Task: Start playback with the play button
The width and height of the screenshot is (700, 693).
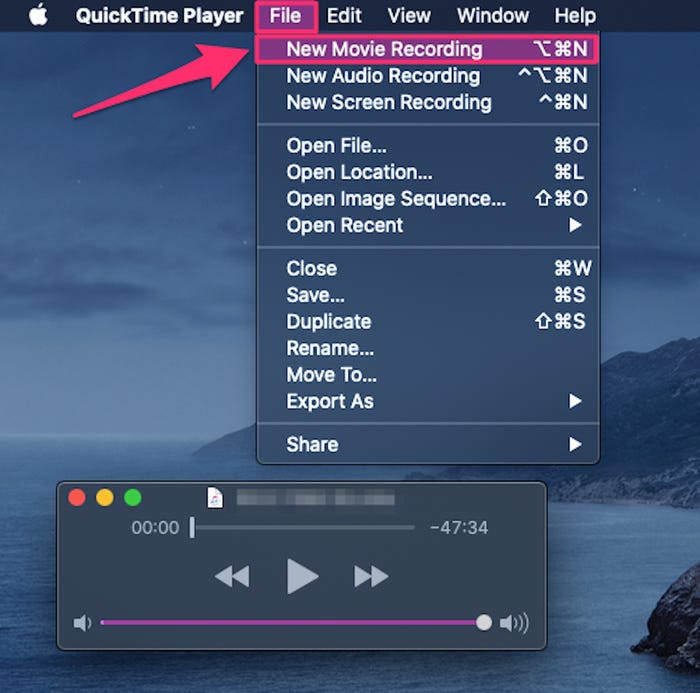Action: (x=302, y=576)
